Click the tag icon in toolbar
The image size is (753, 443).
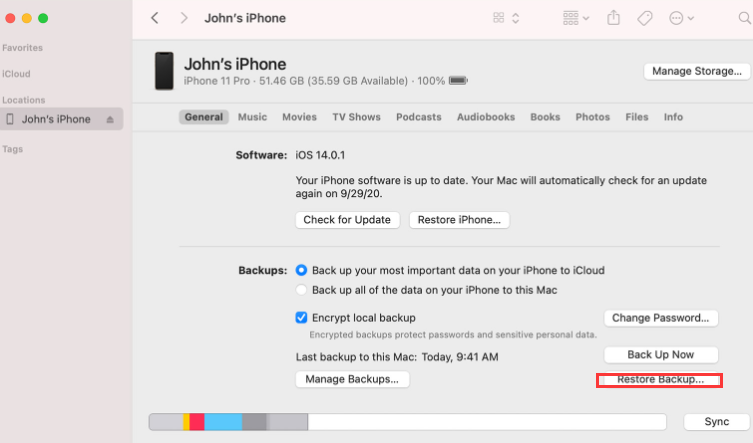(x=645, y=18)
